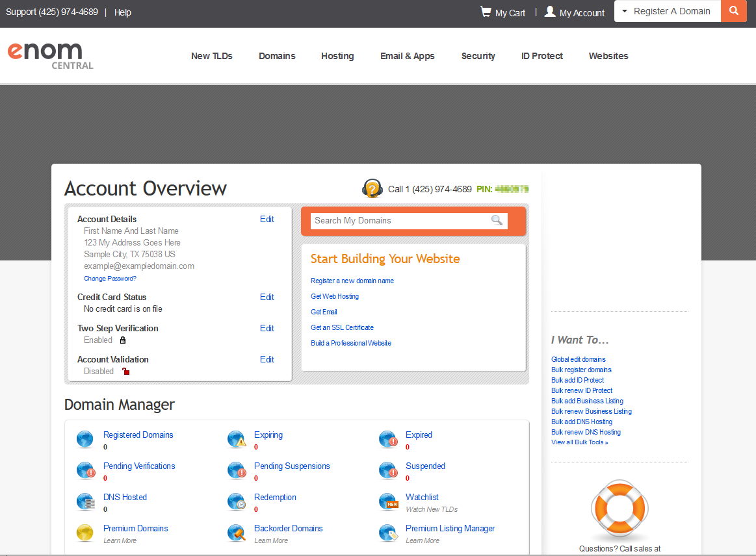This screenshot has height=556, width=756.
Task: Click the gold Premium Domains globe icon
Action: pos(85,533)
